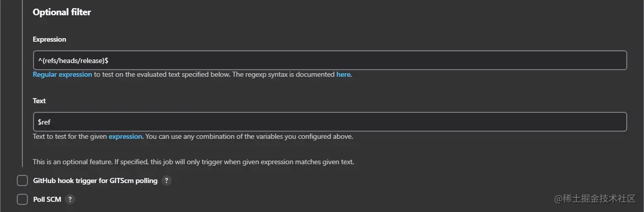644x212 pixels.
Task: Open help for Poll SCM
Action: click(x=70, y=200)
